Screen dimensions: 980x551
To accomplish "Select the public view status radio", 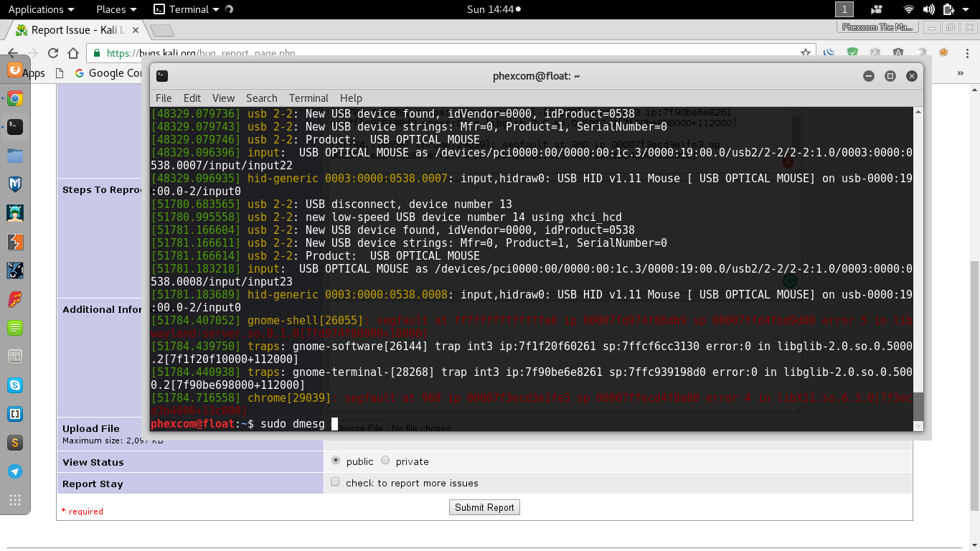I will pyautogui.click(x=336, y=461).
